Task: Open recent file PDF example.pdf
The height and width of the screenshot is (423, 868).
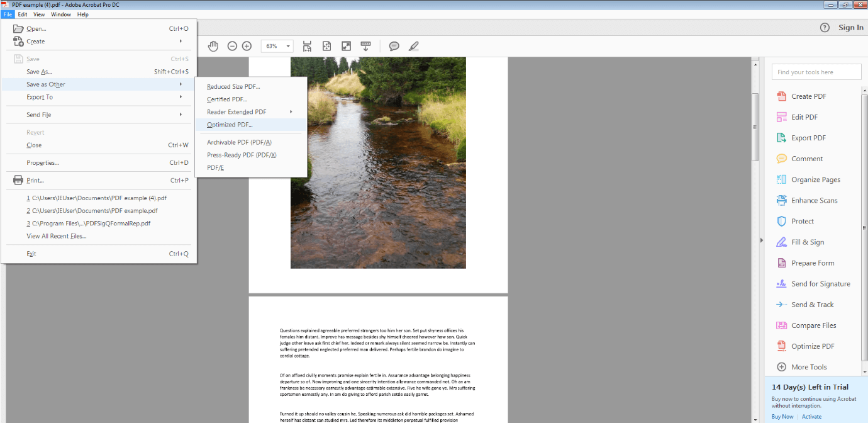Action: coord(99,210)
